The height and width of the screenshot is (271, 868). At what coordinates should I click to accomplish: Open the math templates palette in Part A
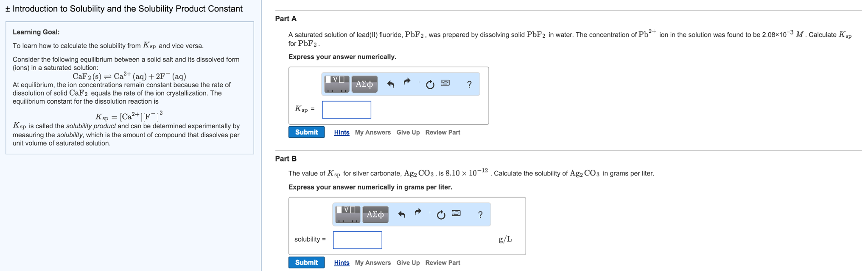click(336, 84)
